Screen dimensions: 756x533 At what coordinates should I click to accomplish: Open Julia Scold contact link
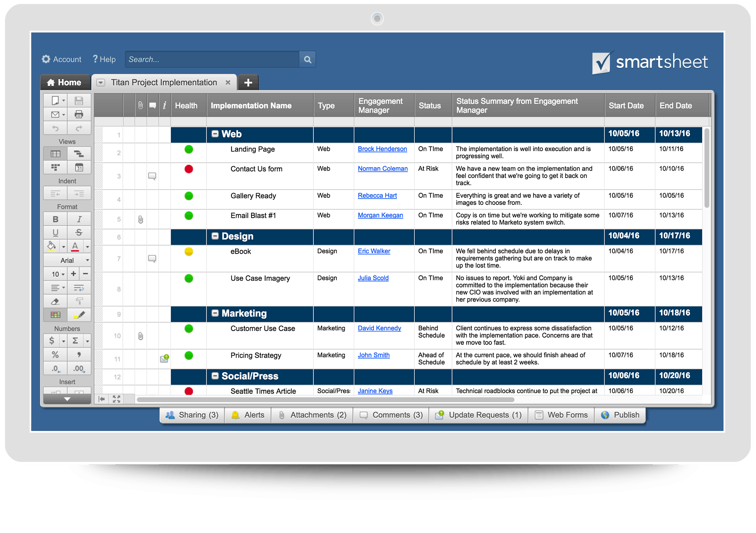click(x=373, y=278)
